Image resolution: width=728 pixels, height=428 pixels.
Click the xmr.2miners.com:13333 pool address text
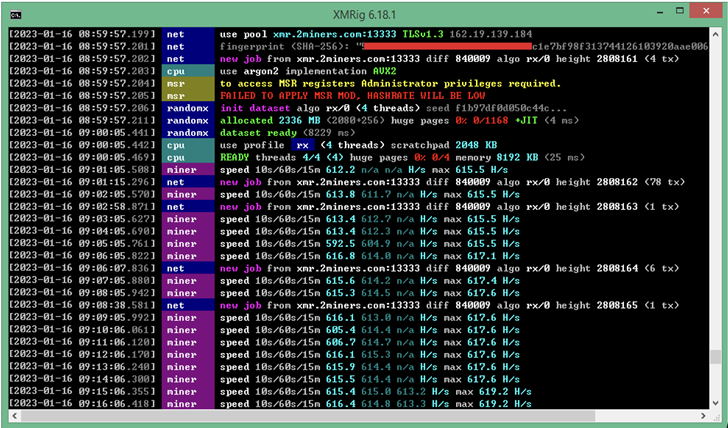point(334,34)
